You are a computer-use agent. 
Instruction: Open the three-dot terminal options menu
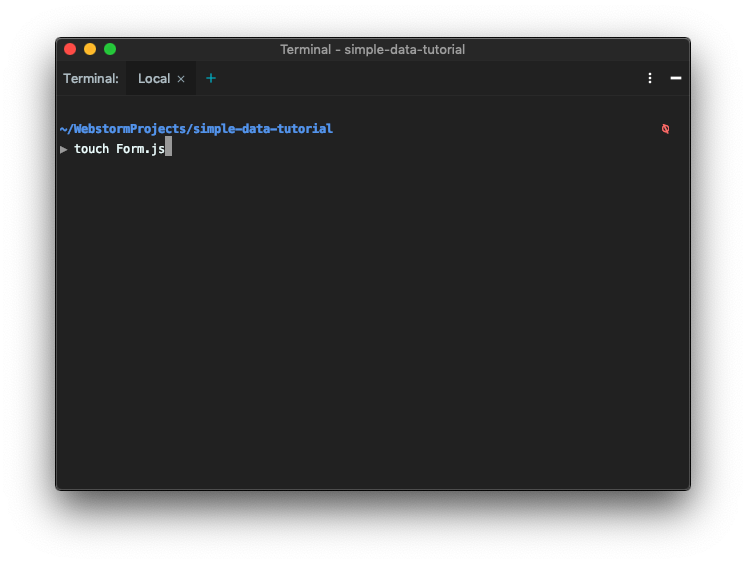pyautogui.click(x=650, y=78)
